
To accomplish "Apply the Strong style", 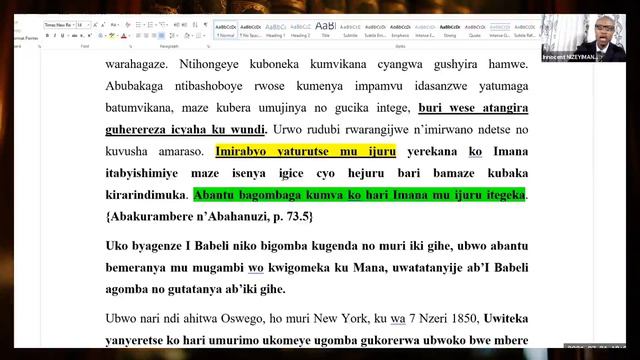I will 450,30.
